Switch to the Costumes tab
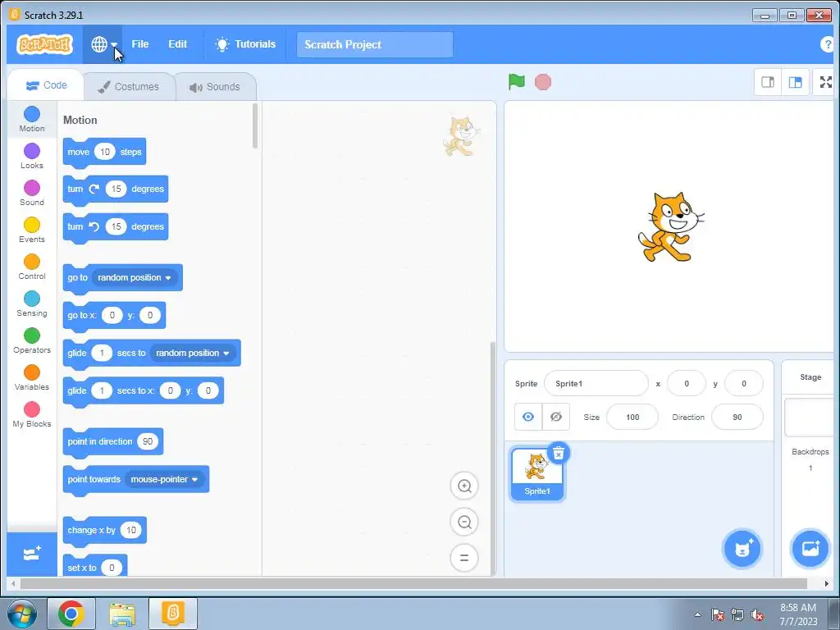840x630 pixels. coord(129,87)
